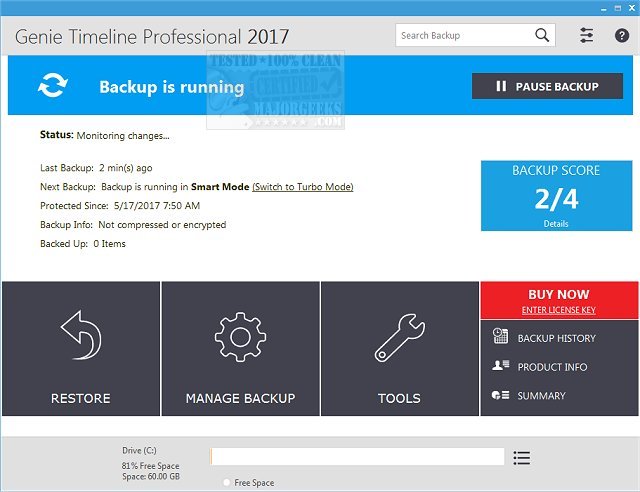Screen dimensions: 640x492
Task: Open the help question mark icon
Action: (622, 36)
